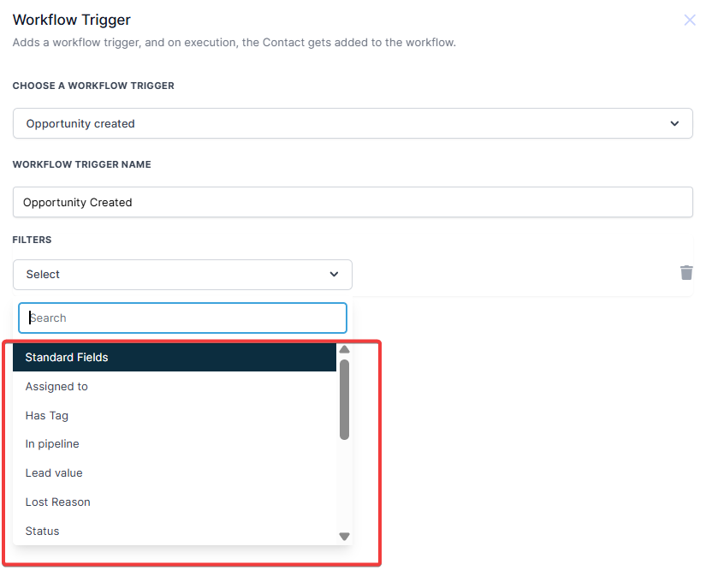Expand the Filters Select dropdown
Screen dimensions: 712x588
[182, 275]
